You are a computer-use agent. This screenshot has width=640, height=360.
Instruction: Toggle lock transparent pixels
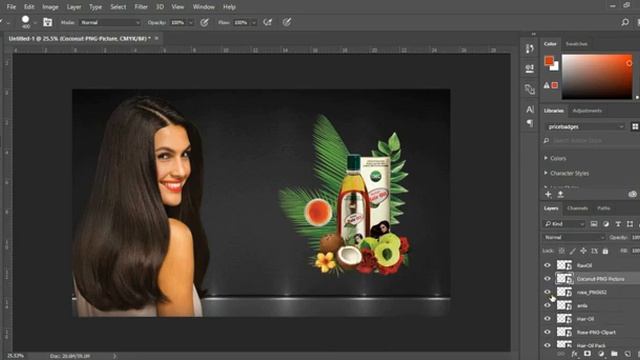(562, 251)
